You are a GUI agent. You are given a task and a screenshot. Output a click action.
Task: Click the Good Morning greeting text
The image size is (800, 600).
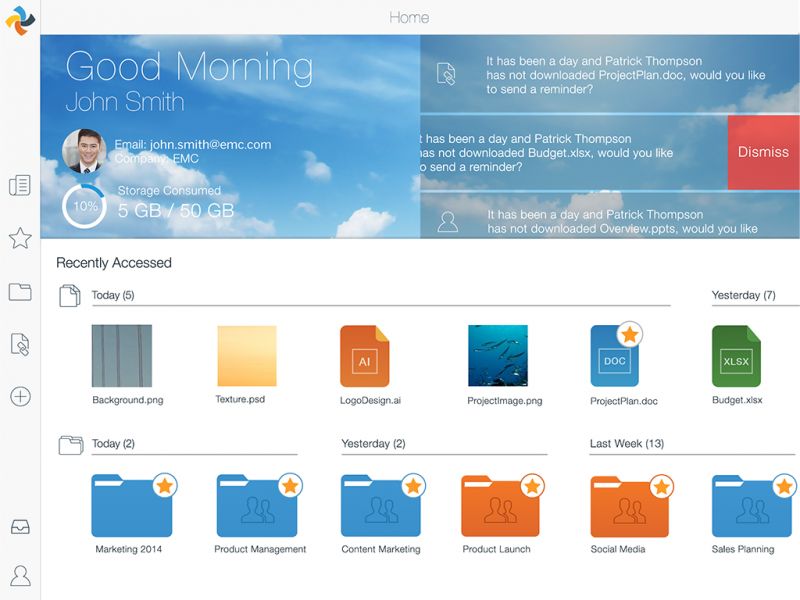(x=189, y=67)
